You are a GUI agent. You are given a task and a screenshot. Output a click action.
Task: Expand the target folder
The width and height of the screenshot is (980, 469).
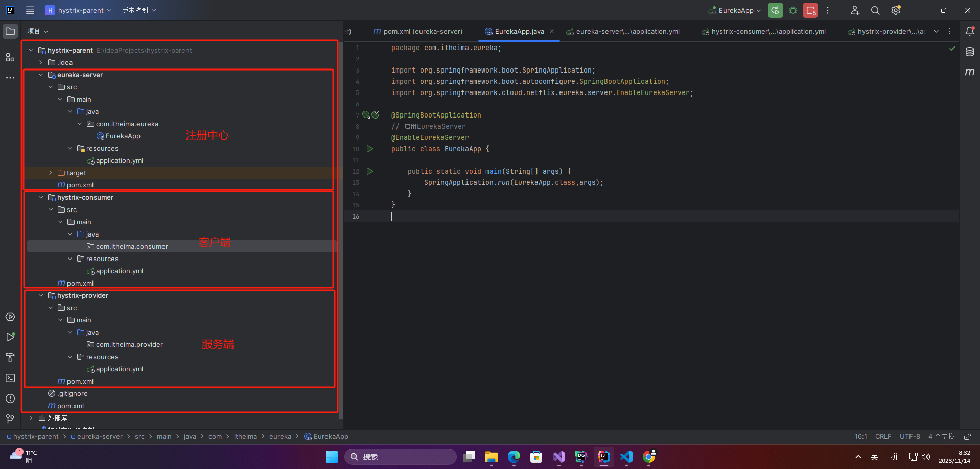(51, 173)
